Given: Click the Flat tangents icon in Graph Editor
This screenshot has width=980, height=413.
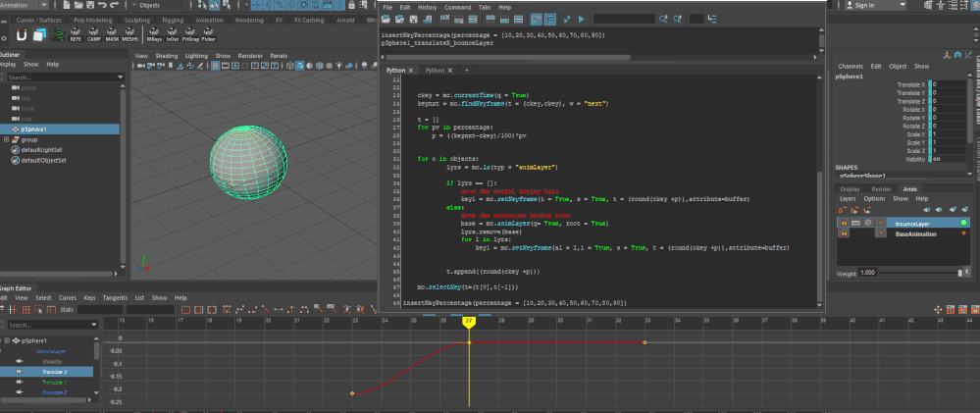Looking at the screenshot, I should click(279, 309).
